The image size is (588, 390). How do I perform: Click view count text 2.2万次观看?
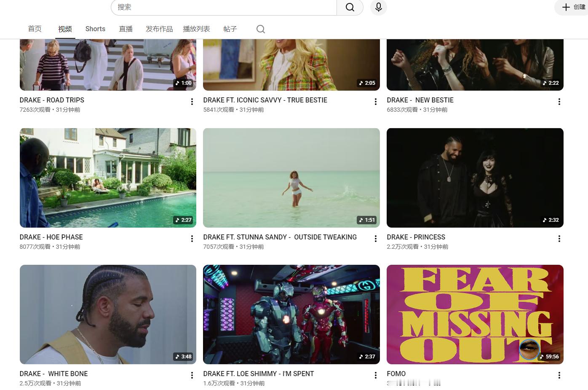403,247
